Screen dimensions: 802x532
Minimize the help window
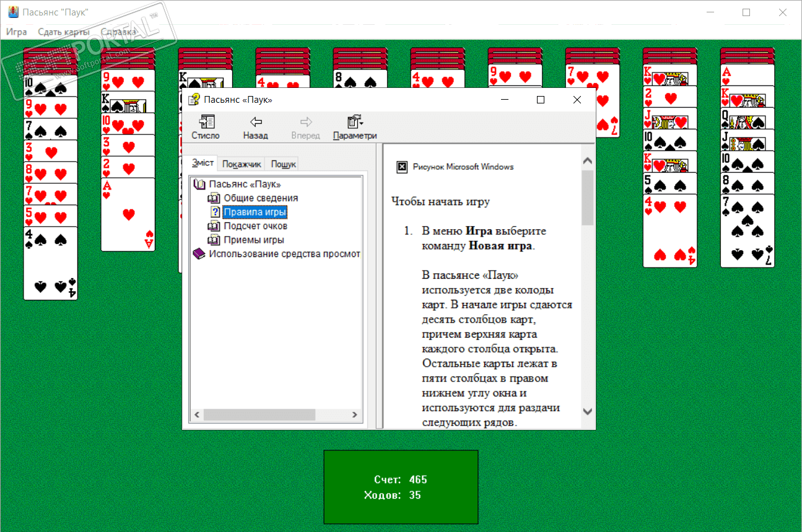point(505,100)
